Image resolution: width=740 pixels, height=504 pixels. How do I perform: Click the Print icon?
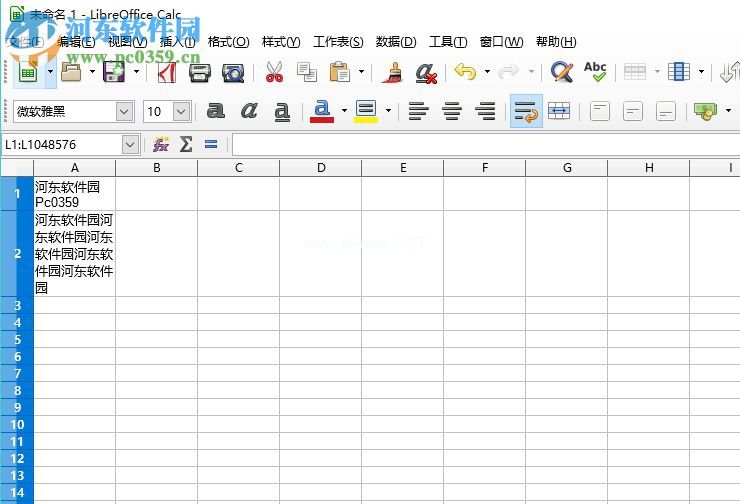click(x=199, y=72)
